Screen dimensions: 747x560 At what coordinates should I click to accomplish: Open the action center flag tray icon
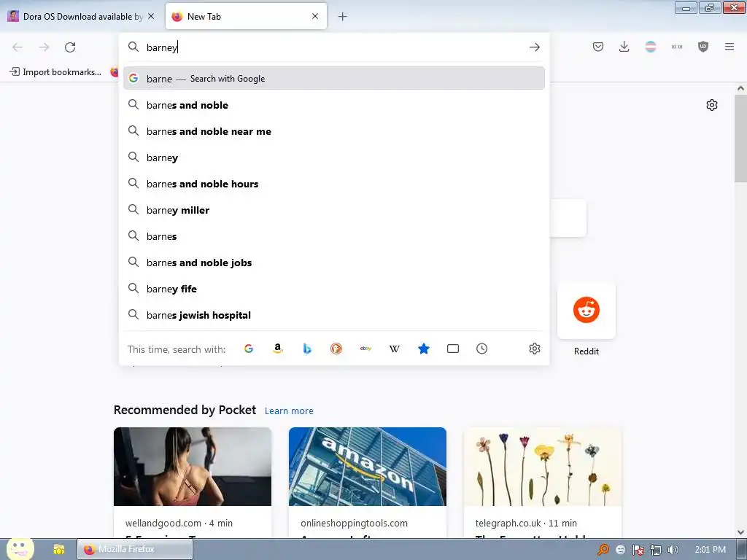pos(638,550)
